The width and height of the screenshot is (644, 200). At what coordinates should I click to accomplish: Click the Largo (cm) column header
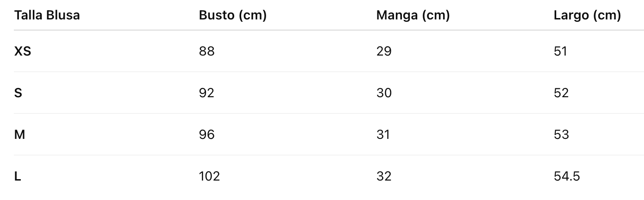point(587,15)
